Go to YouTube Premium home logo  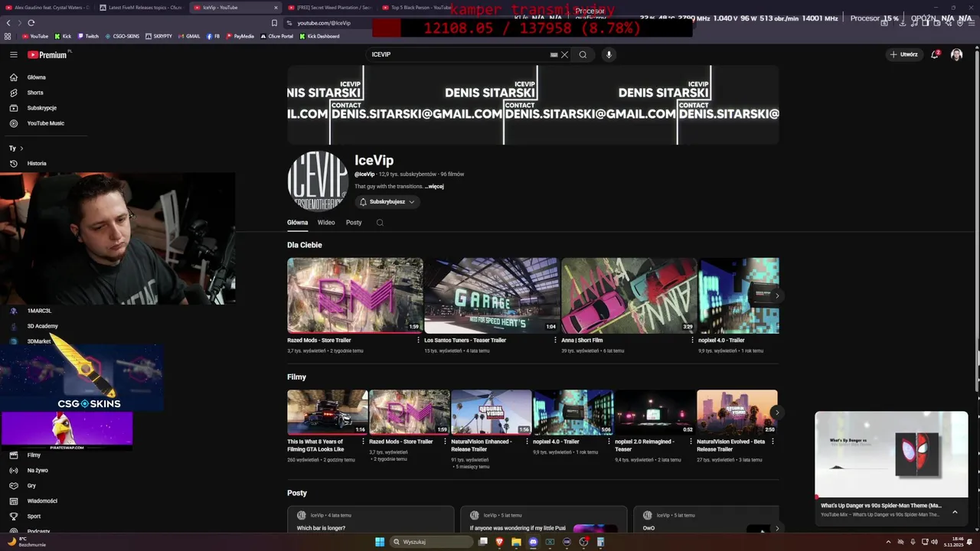point(47,54)
